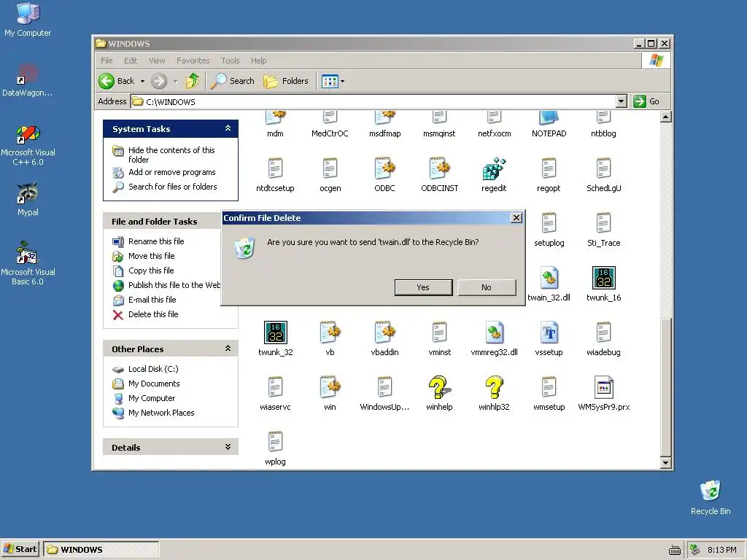Click Rename this file link
The image size is (747, 560).
click(x=156, y=241)
